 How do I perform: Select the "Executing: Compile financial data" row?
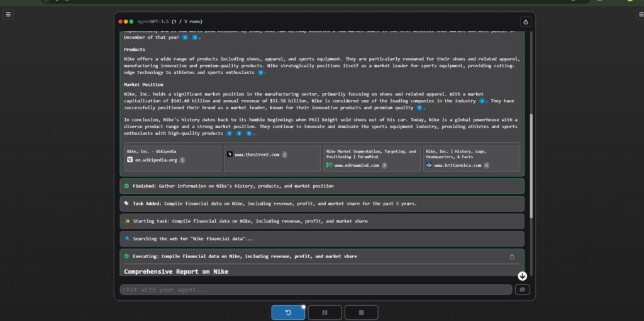click(x=322, y=256)
